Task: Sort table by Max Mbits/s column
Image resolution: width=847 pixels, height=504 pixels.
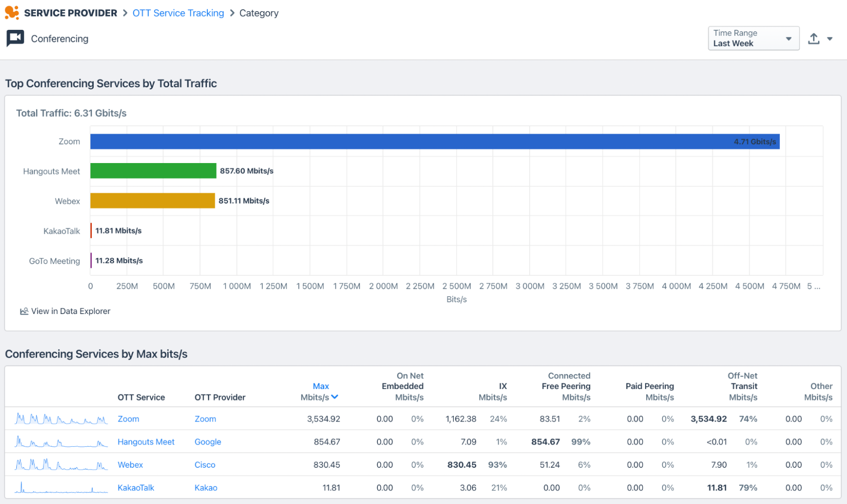Action: click(x=320, y=392)
